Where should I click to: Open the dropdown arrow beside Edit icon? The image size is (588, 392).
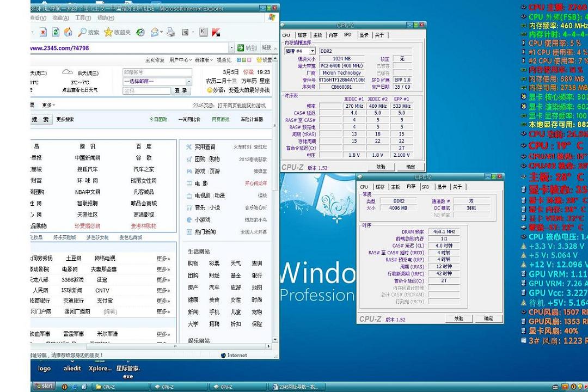[x=193, y=32]
